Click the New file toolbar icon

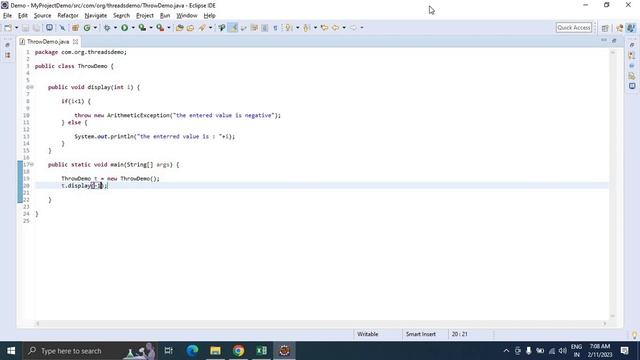tap(8, 28)
